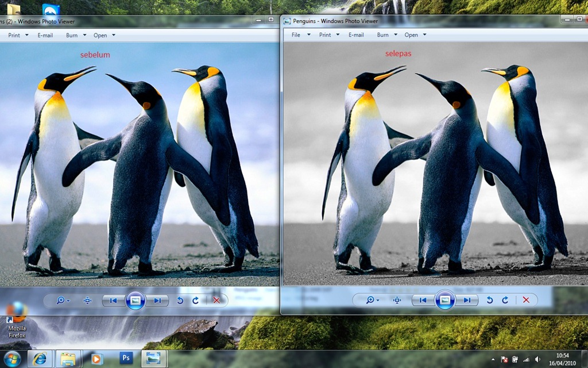The height and width of the screenshot is (368, 588).
Task: Open File menu in Penguins window
Action: (296, 34)
